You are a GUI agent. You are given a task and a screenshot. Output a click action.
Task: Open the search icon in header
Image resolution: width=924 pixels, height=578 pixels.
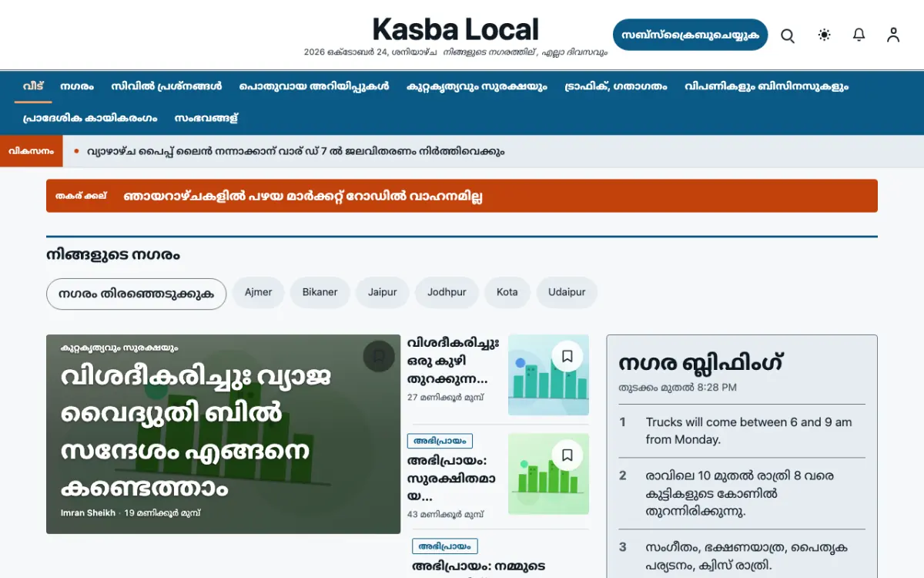coord(788,35)
